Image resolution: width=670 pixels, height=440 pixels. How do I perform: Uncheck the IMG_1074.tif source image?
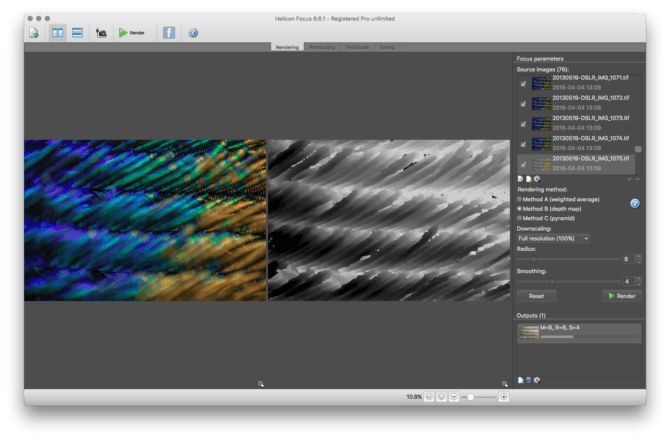(523, 144)
